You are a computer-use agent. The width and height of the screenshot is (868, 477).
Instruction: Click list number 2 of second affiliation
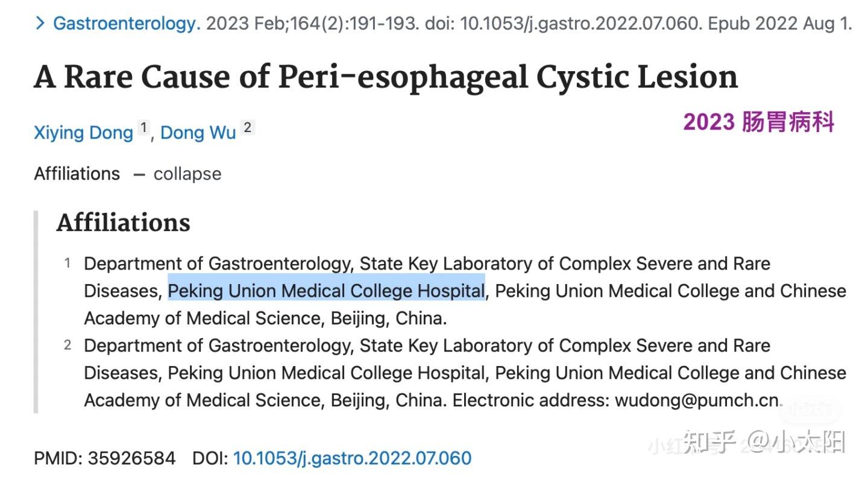pos(68,346)
